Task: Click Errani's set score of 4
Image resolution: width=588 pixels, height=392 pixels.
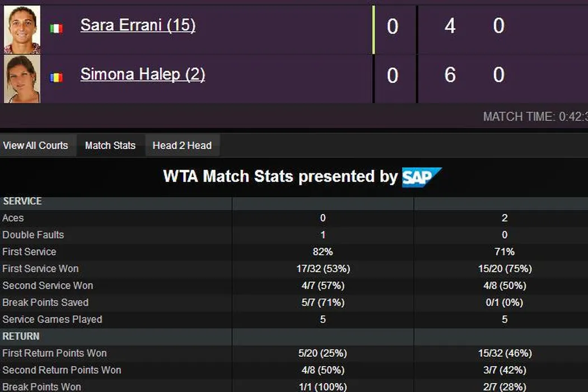Action: coord(450,26)
